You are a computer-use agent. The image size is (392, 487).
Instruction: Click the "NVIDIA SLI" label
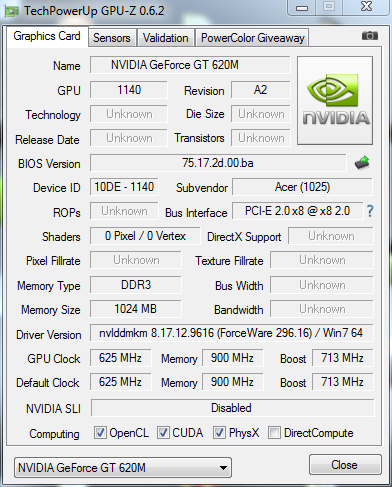(53, 409)
